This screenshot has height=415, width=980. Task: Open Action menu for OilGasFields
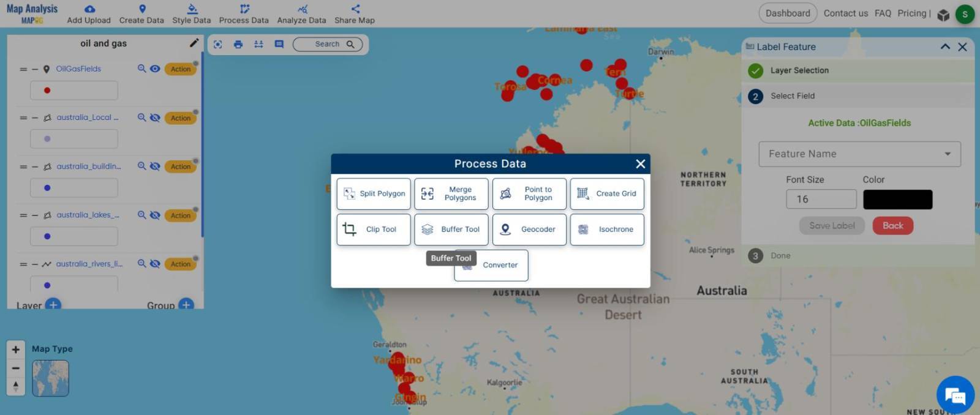pos(181,69)
